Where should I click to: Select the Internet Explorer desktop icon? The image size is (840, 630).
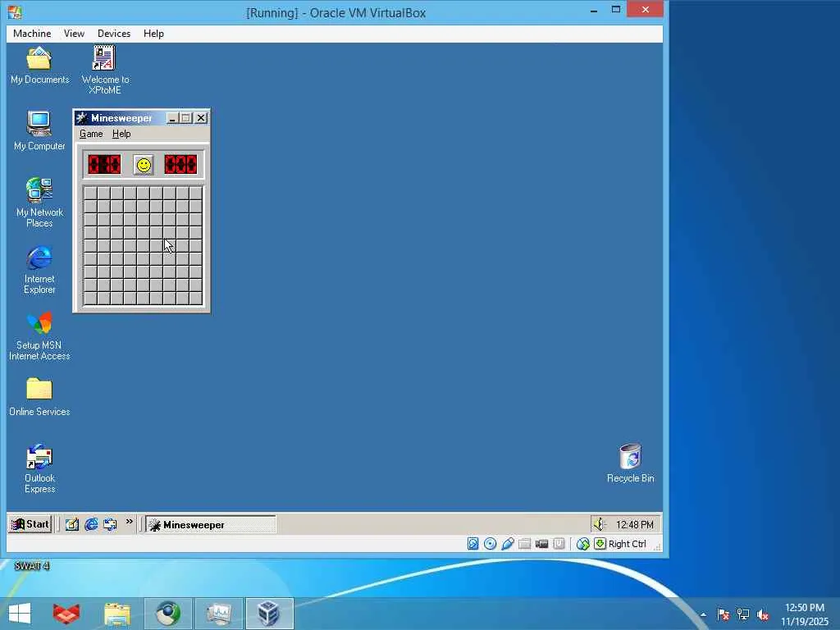(x=39, y=270)
